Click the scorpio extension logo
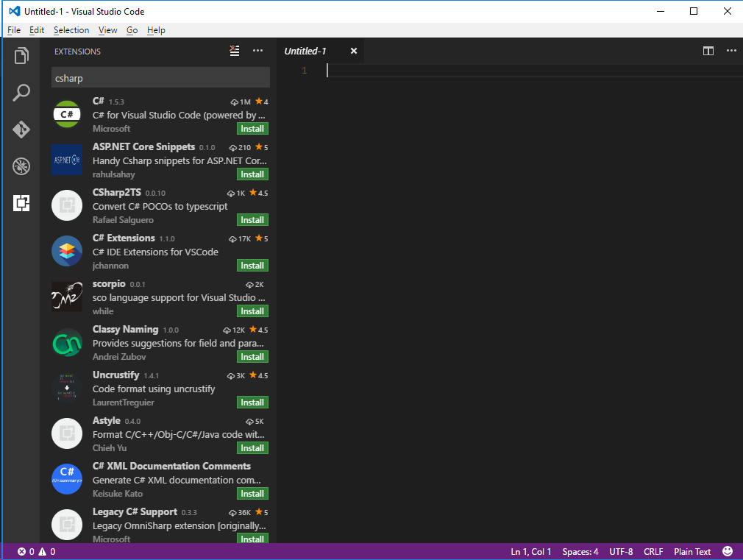Viewport: 743px width, 560px height. [x=67, y=297]
